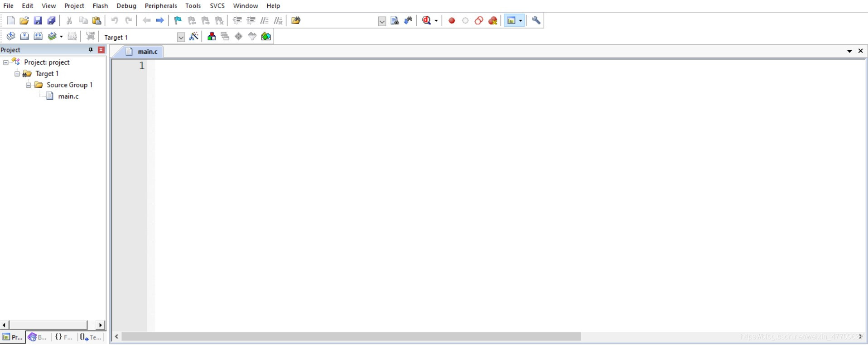Open the debug session dropdown arrow

(x=436, y=21)
